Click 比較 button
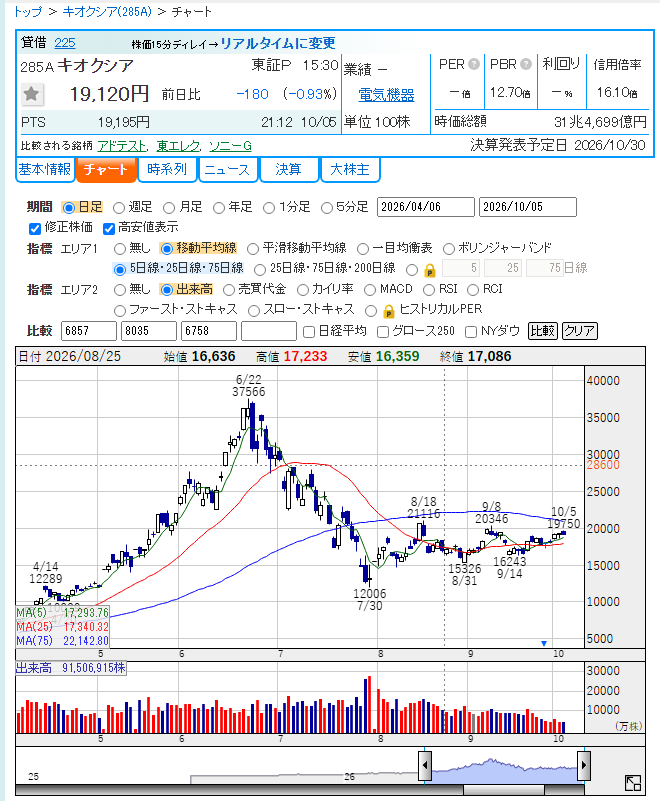The height and width of the screenshot is (801, 660). pos(542,331)
